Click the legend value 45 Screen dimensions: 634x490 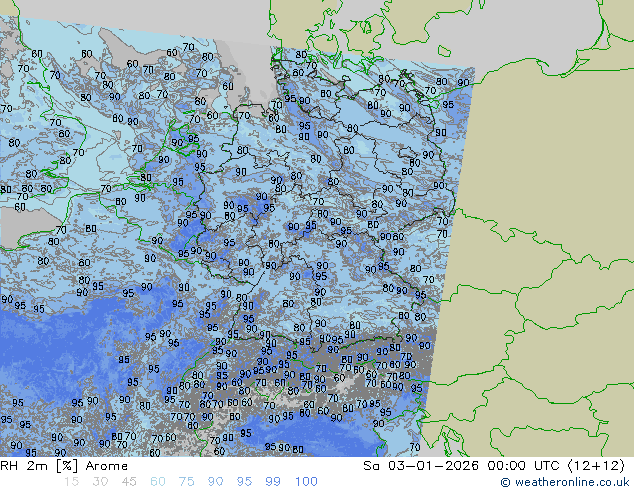point(129,482)
